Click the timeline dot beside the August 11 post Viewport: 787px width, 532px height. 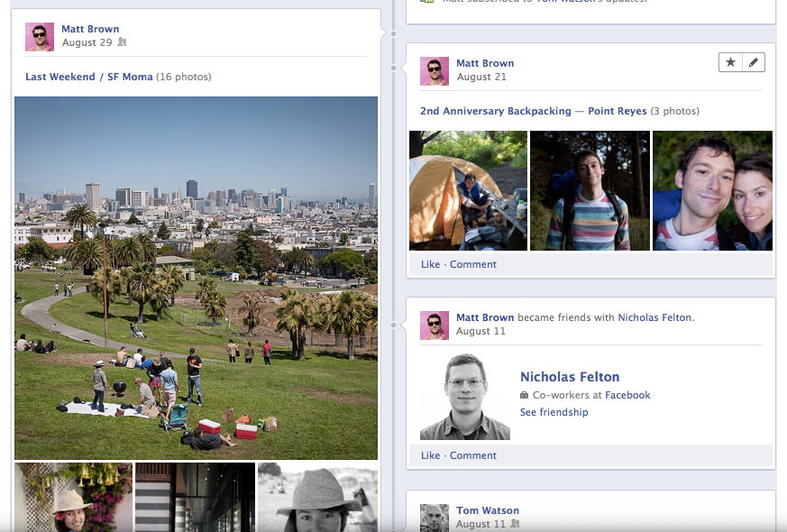coord(393,326)
